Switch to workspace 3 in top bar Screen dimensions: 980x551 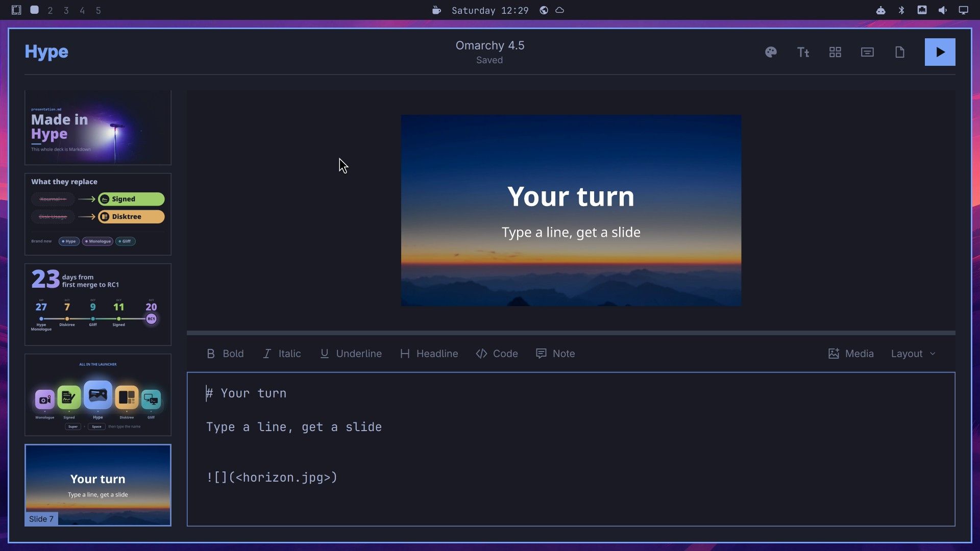click(x=66, y=10)
